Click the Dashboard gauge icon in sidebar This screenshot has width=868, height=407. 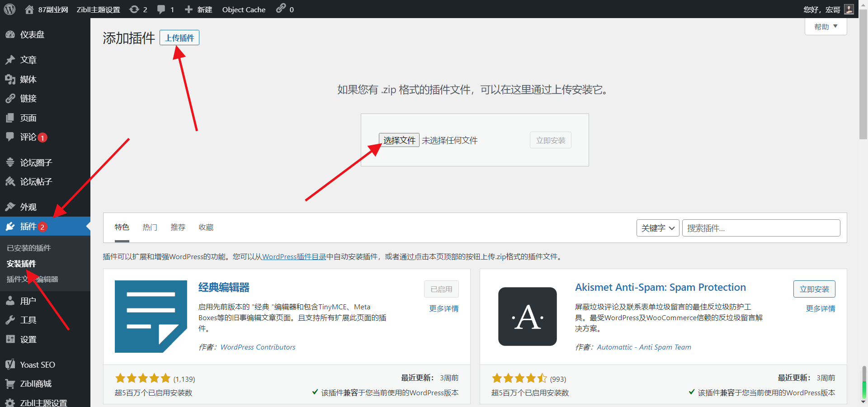[x=10, y=35]
